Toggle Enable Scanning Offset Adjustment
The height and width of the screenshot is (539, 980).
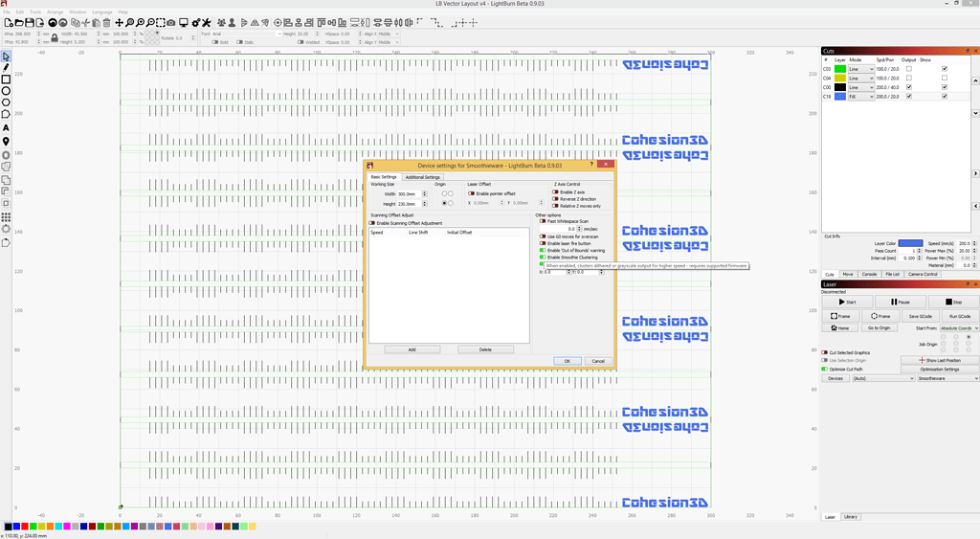[x=372, y=223]
